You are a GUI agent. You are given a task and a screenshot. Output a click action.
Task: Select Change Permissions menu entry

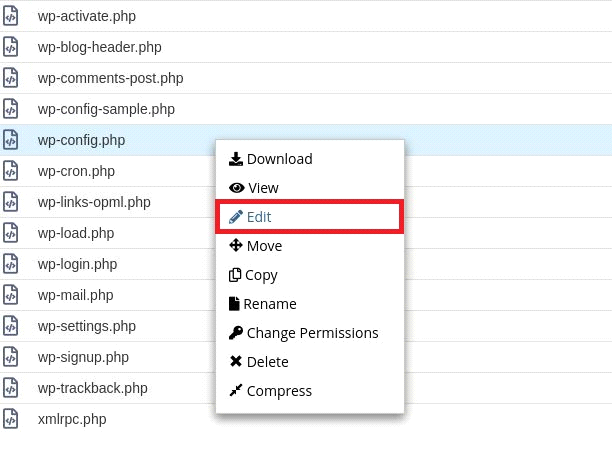(312, 333)
